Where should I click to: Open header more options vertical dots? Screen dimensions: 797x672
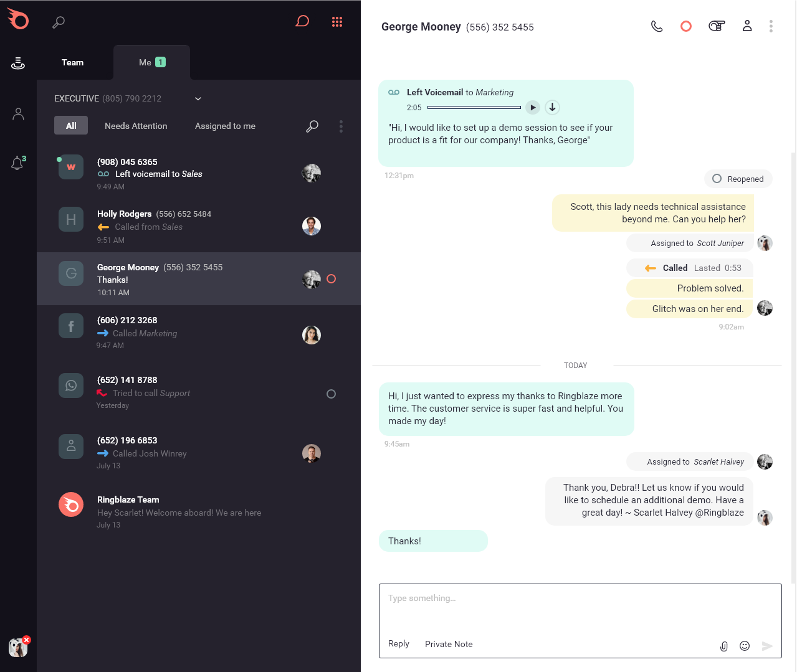tap(771, 26)
